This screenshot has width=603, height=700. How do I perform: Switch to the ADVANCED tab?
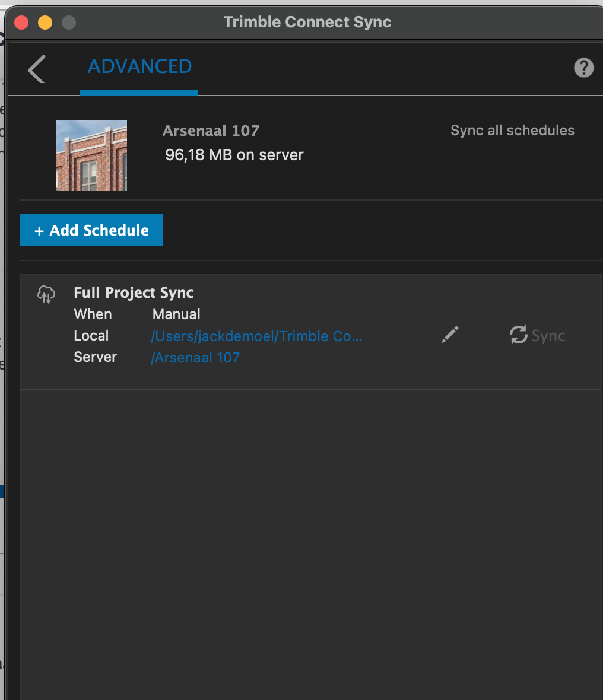pyautogui.click(x=139, y=66)
